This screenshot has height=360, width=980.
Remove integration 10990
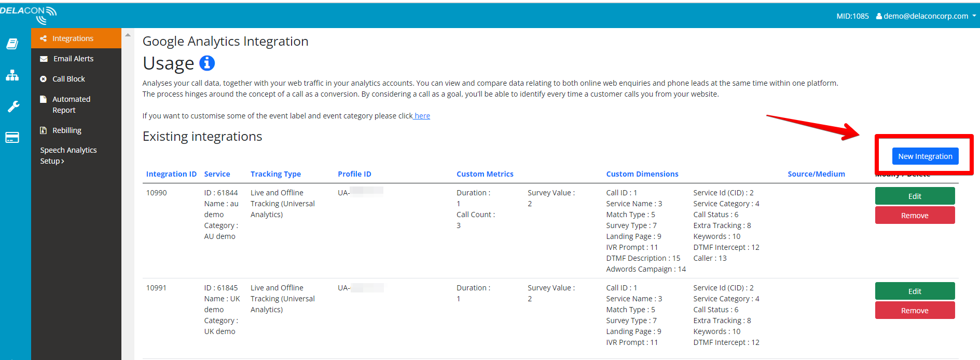915,215
